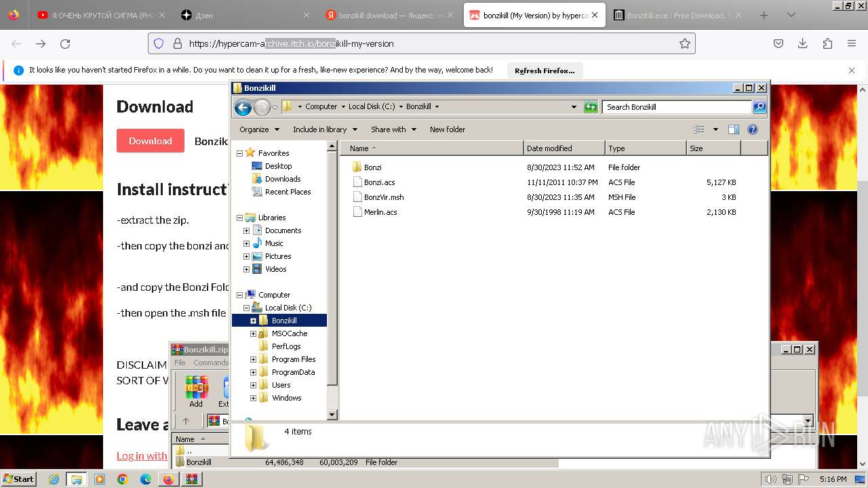Expand the MSOCache tree node
This screenshot has height=488, width=868.
coord(254,333)
